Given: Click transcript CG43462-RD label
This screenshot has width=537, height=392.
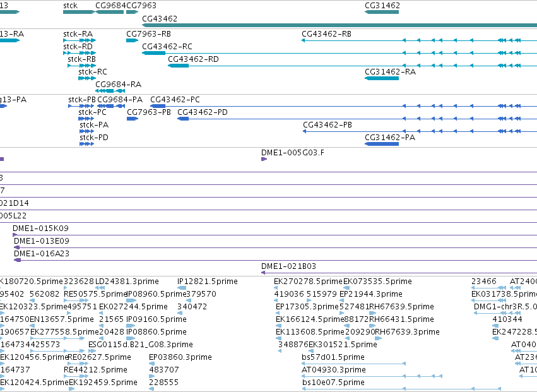Looking at the screenshot, I should pos(193,59).
